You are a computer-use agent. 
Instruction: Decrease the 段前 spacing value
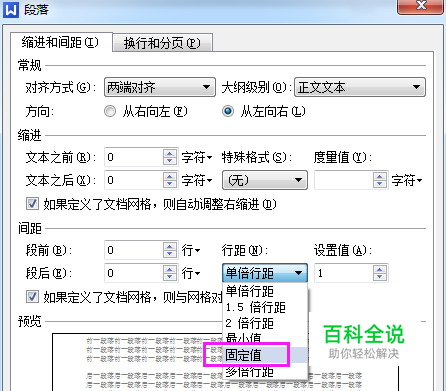tap(170, 254)
